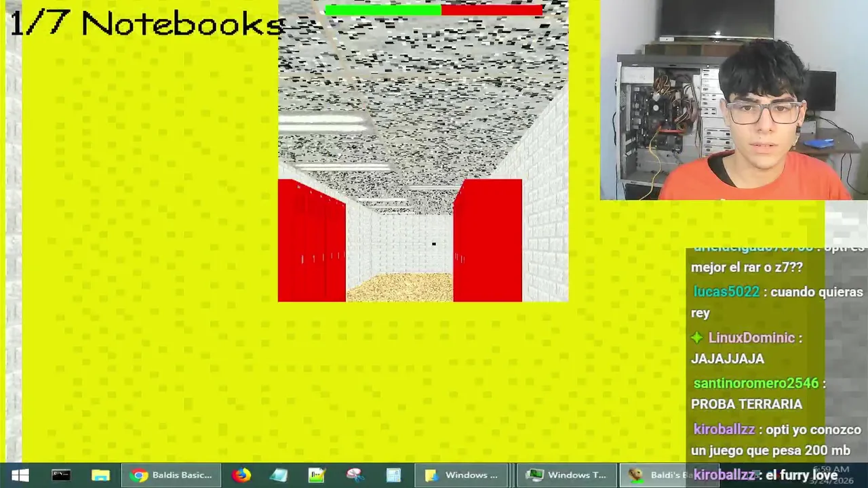This screenshot has width=868, height=488.
Task: Click username 'santinoromero2546' in chat
Action: [756, 383]
